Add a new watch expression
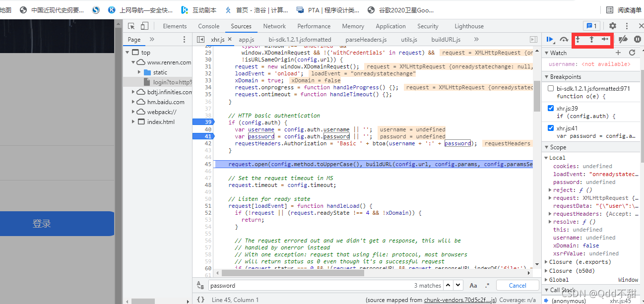644x304 pixels. (x=618, y=53)
